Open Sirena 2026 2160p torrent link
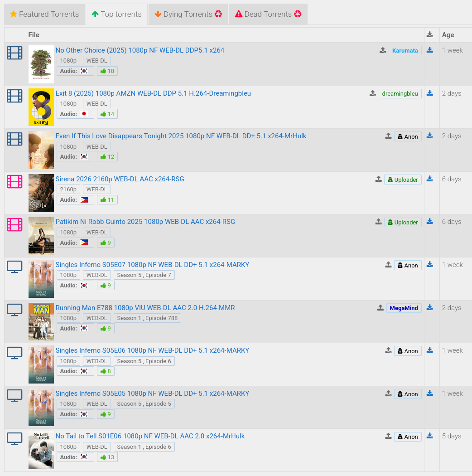 coord(120,179)
